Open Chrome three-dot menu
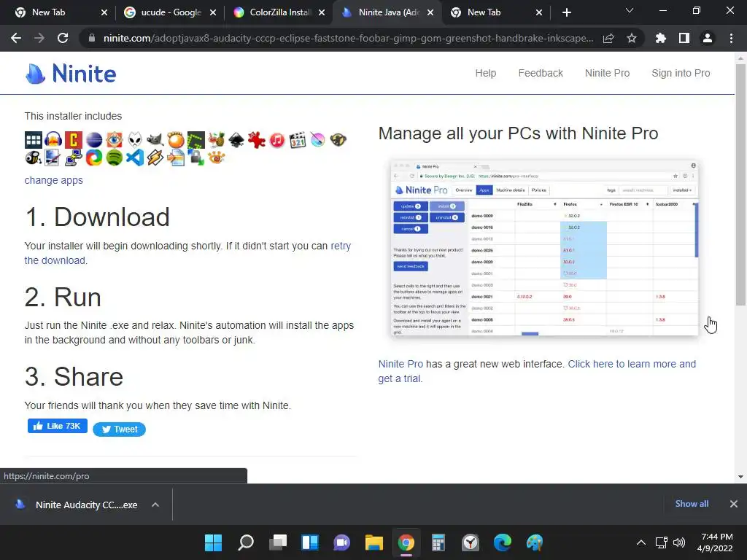The width and height of the screenshot is (747, 560). pos(731,38)
